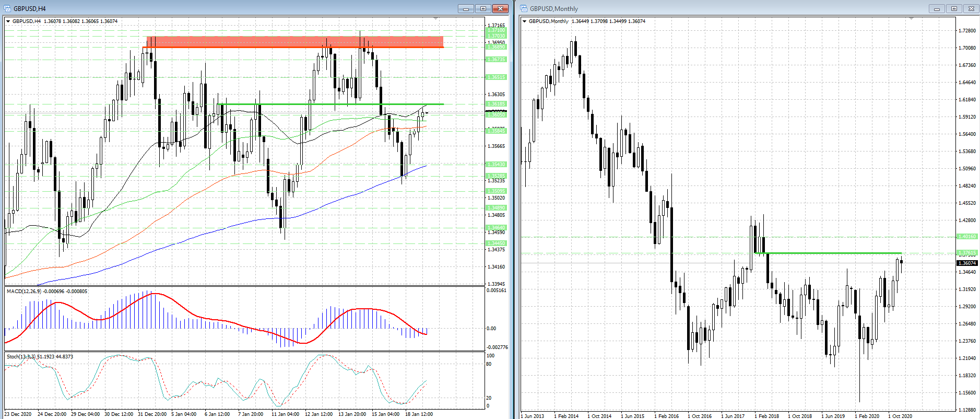The image size is (980, 419).
Task: Select the red resistance zone rectangle
Action: pyautogui.click(x=295, y=42)
